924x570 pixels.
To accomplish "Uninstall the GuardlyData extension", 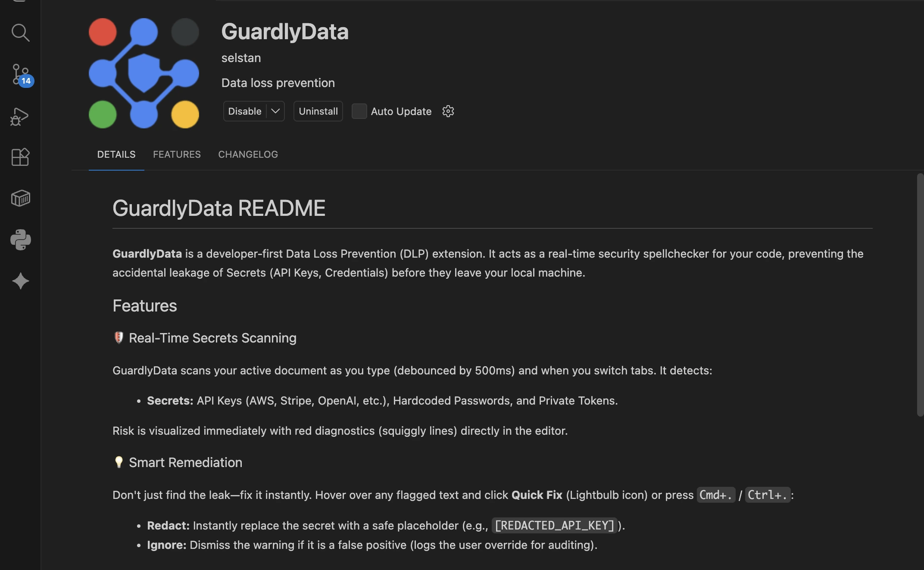I will (318, 111).
